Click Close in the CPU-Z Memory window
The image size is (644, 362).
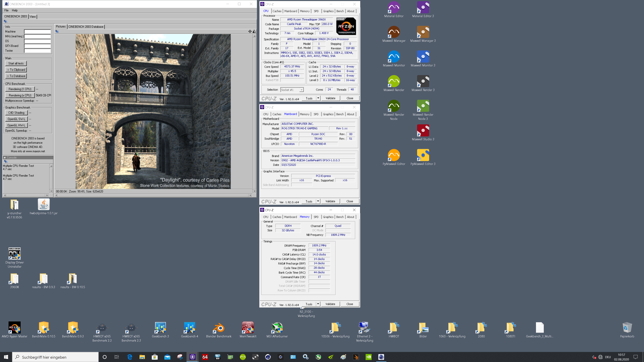pyautogui.click(x=350, y=304)
